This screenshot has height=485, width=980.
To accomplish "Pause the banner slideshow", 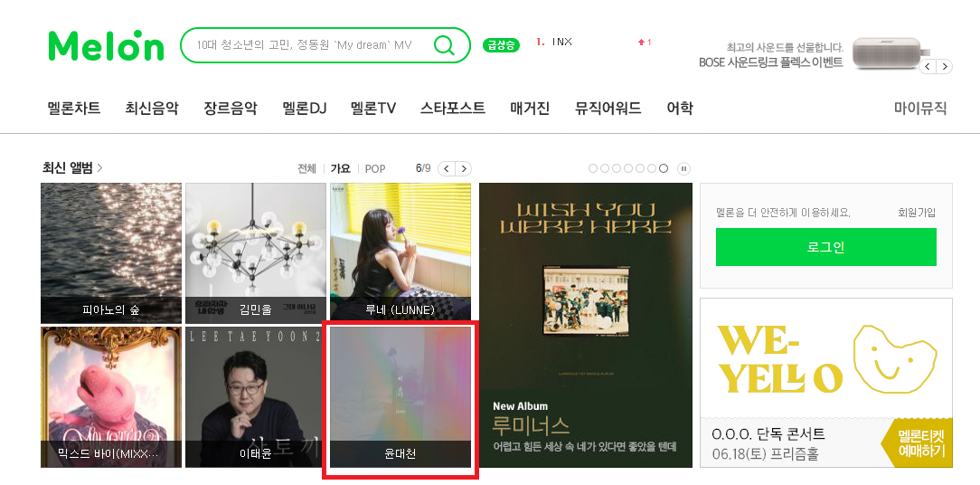I will coord(683,168).
